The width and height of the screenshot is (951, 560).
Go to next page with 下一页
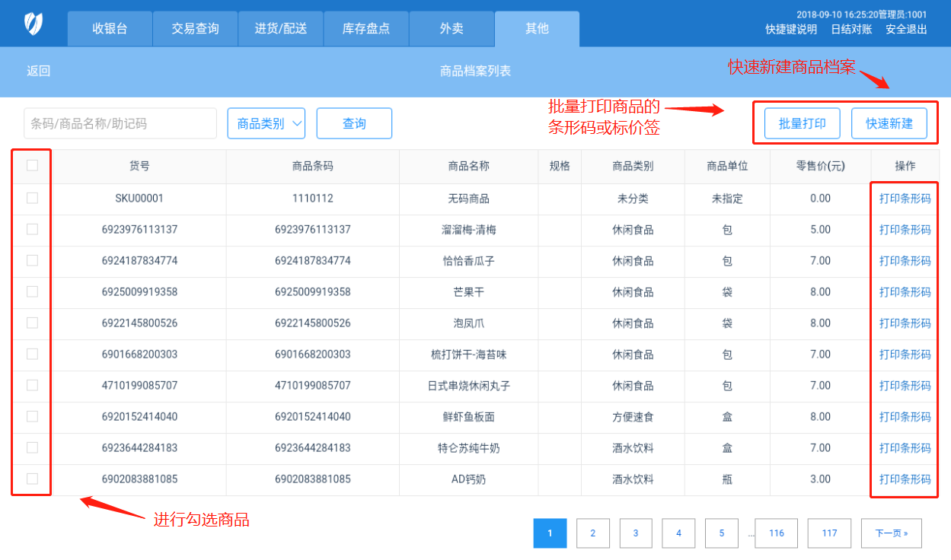[x=891, y=533]
